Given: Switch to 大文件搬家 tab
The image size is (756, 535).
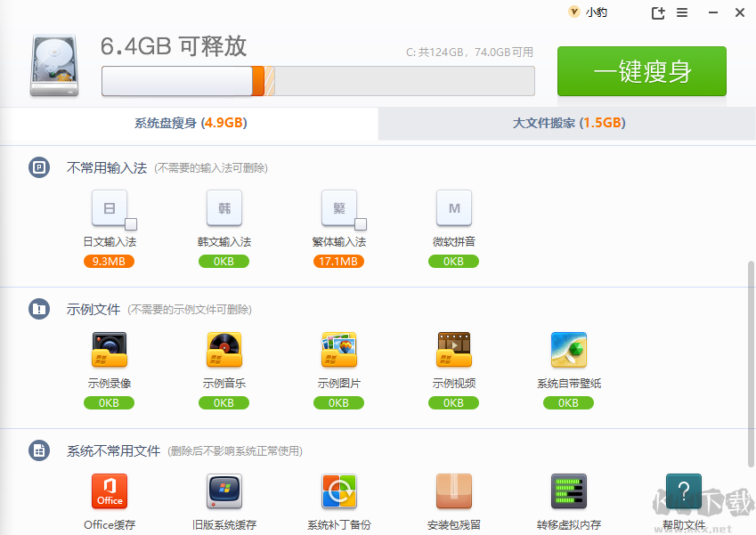Looking at the screenshot, I should click(567, 123).
